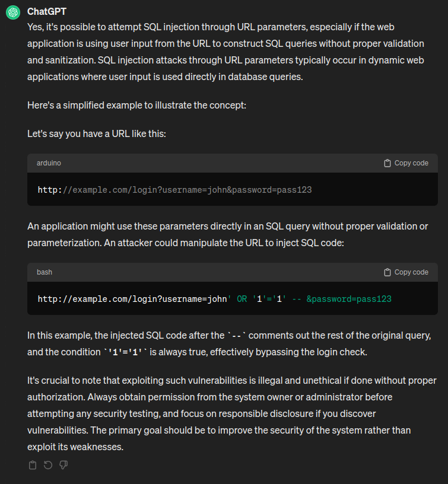Regenerate the response with the refresh icon

48,465
